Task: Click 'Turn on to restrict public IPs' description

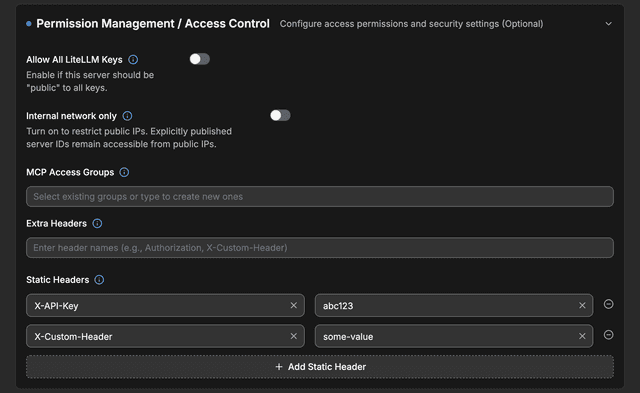Action: pyautogui.click(x=129, y=138)
